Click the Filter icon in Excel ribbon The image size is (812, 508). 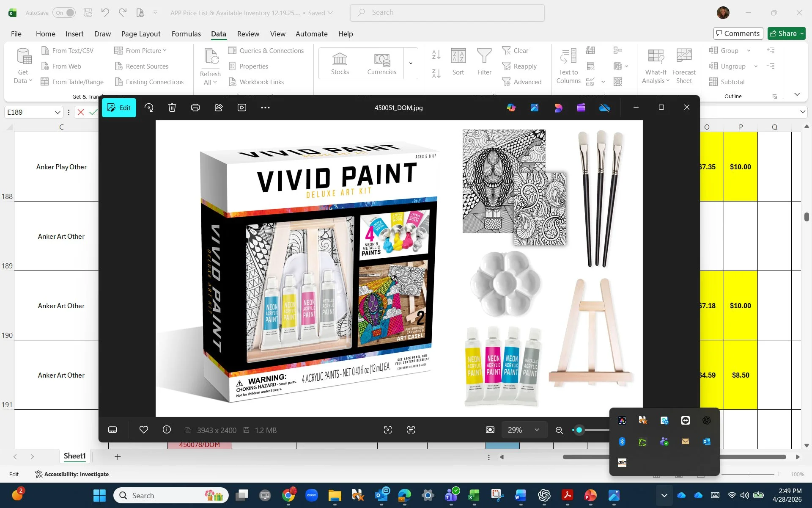pos(484,62)
